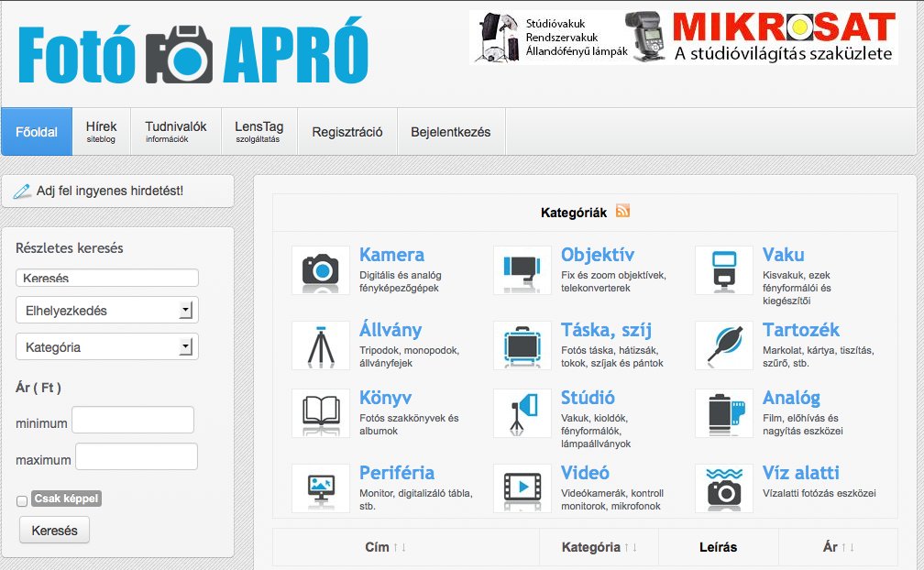
Task: Expand the Elhelyezkedés dropdown
Action: [107, 311]
